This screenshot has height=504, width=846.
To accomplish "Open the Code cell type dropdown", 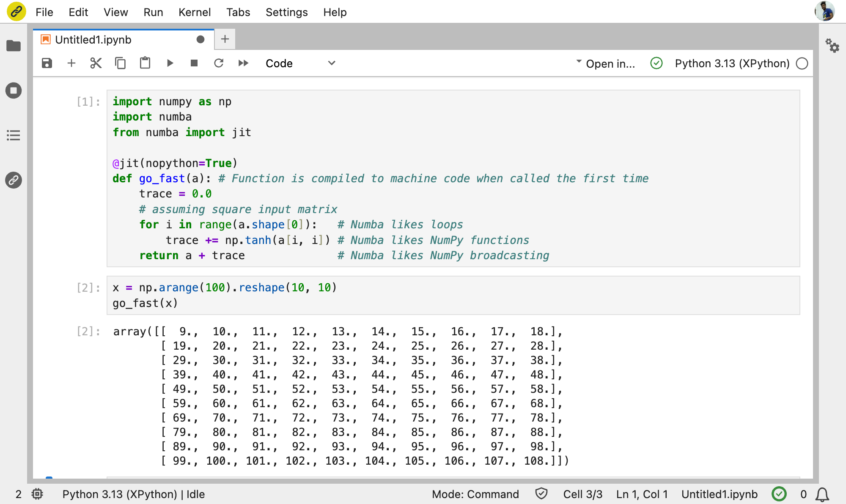I will tap(300, 63).
